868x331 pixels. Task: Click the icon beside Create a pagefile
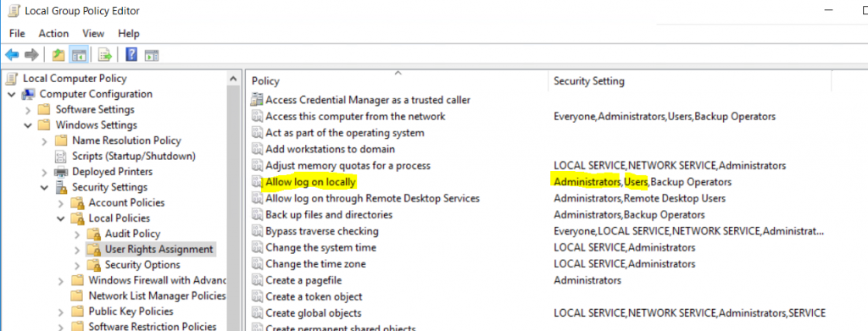click(257, 280)
